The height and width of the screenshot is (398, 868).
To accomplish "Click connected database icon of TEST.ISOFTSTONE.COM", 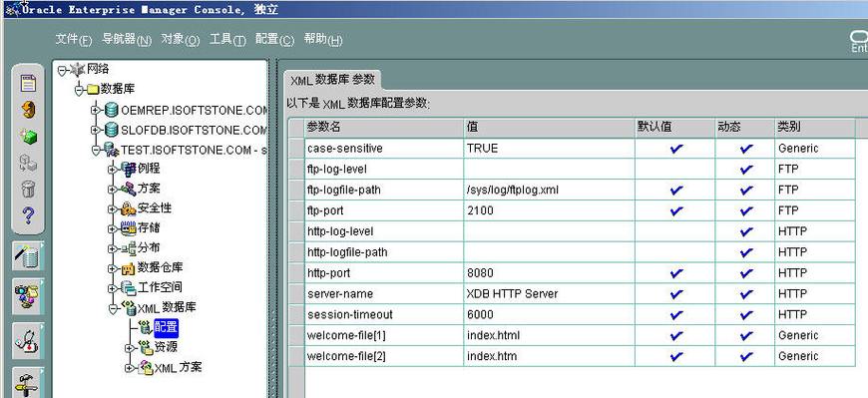I will click(x=112, y=150).
